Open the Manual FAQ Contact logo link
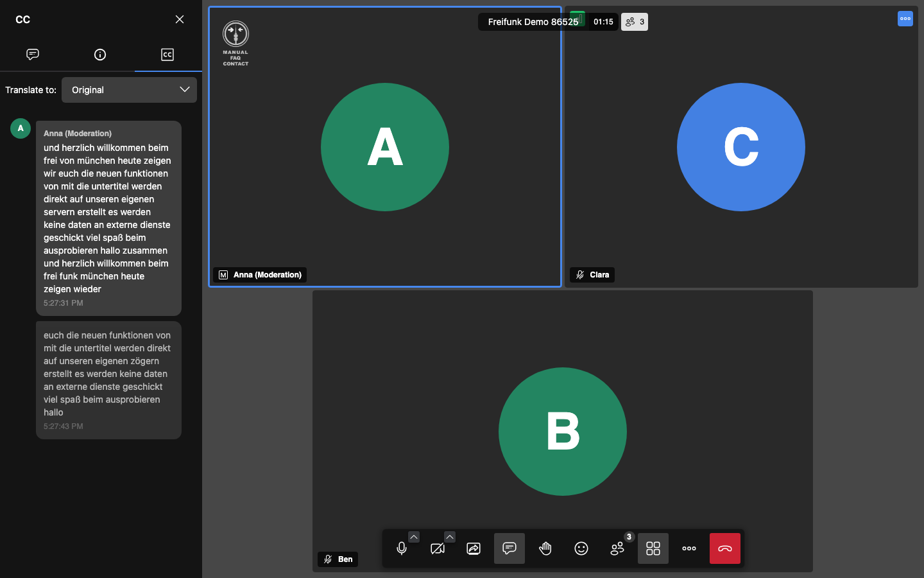924x578 pixels. [x=235, y=44]
